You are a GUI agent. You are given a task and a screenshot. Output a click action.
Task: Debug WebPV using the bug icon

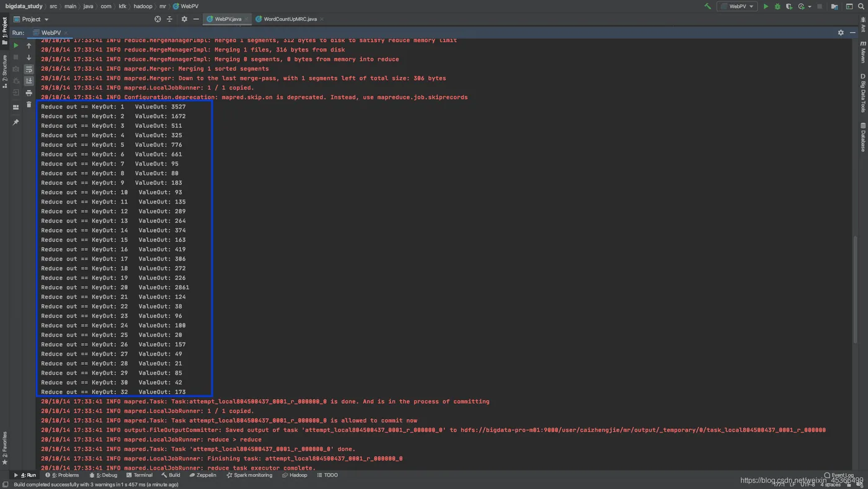(777, 6)
